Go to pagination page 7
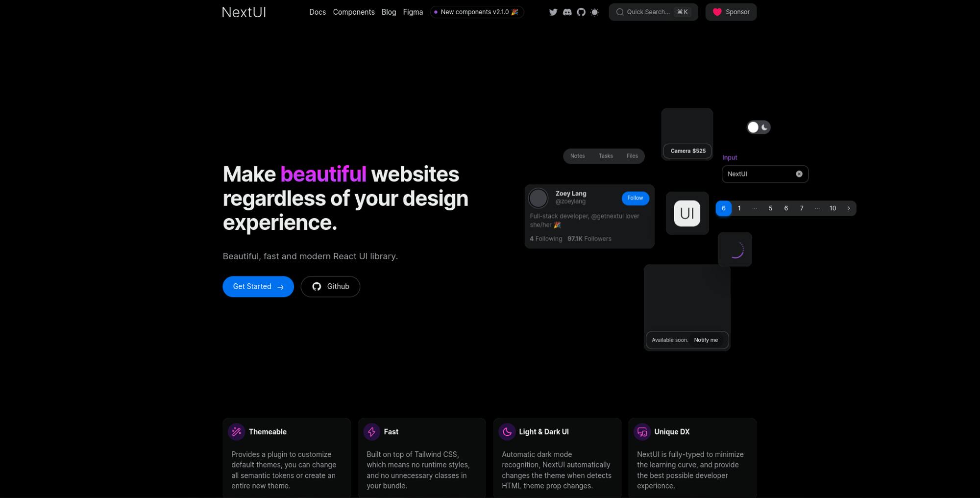The height and width of the screenshot is (498, 980). (x=802, y=208)
